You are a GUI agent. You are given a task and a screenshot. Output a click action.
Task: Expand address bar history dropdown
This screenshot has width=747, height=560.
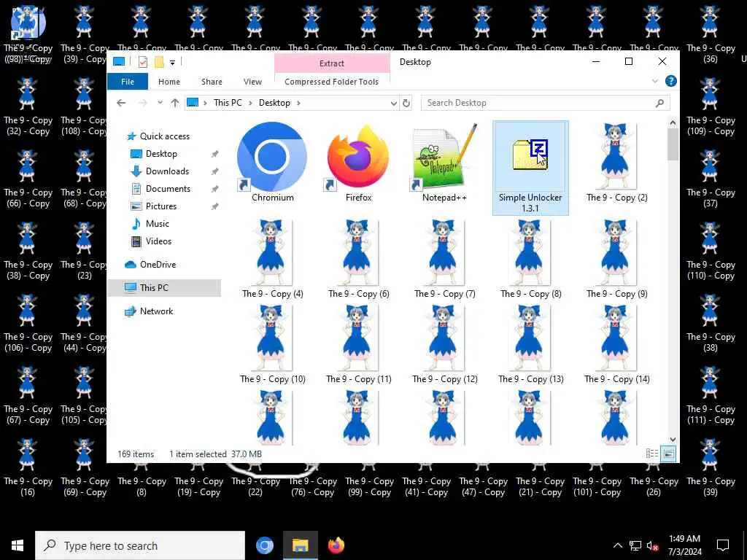click(x=393, y=103)
